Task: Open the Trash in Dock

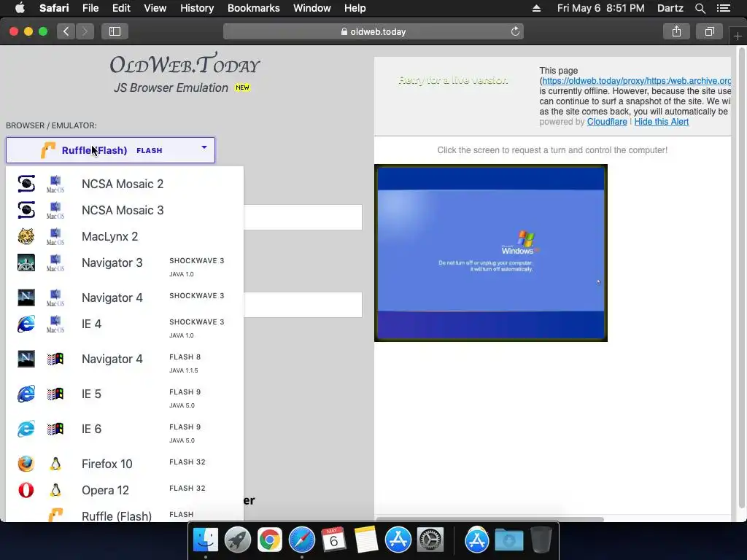Action: pyautogui.click(x=541, y=540)
